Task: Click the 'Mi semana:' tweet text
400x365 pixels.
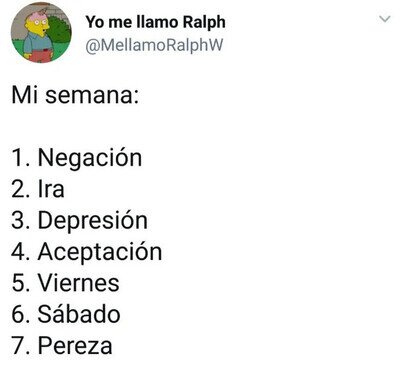Action: tap(75, 95)
